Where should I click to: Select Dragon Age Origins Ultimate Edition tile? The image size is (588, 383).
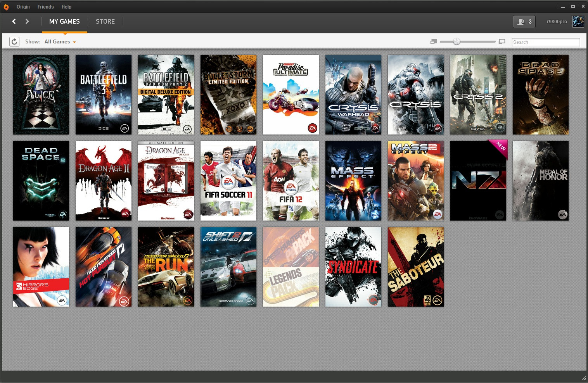[x=166, y=181]
